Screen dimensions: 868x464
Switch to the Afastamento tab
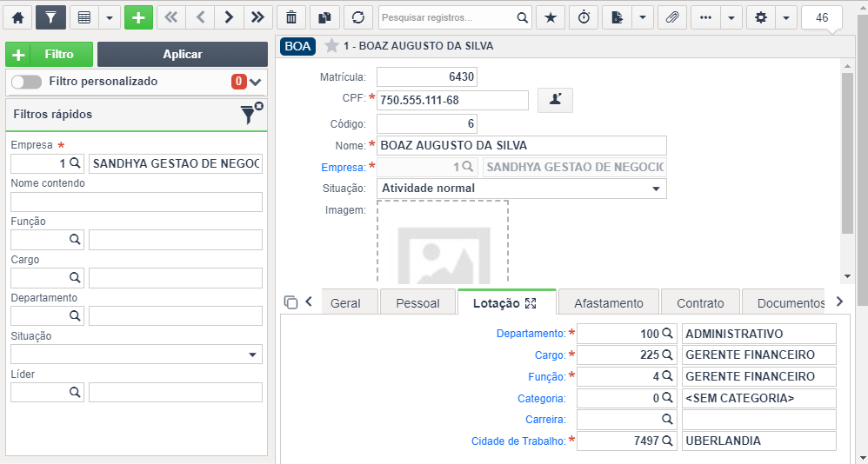(x=608, y=303)
